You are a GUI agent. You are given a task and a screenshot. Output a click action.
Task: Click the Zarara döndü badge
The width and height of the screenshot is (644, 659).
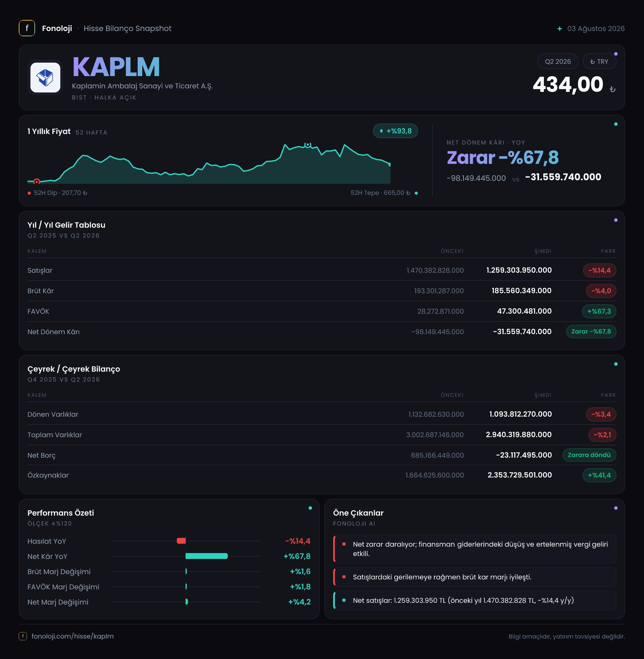pos(589,455)
